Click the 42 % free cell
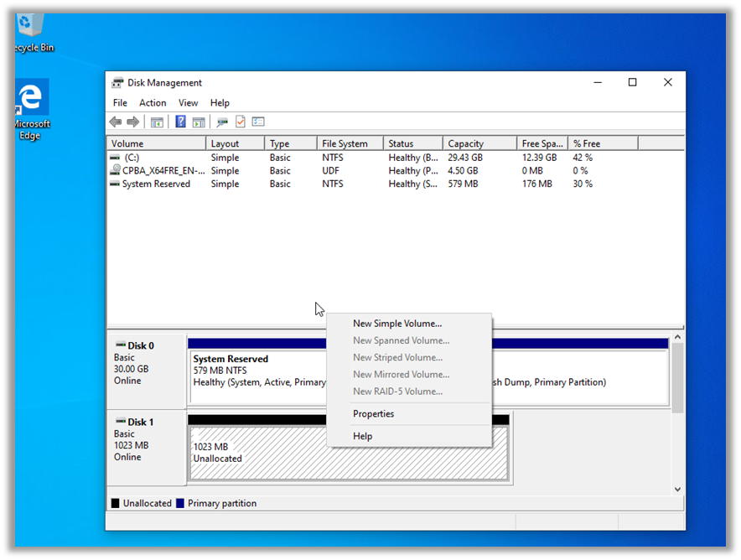The height and width of the screenshot is (560, 741). 583,158
